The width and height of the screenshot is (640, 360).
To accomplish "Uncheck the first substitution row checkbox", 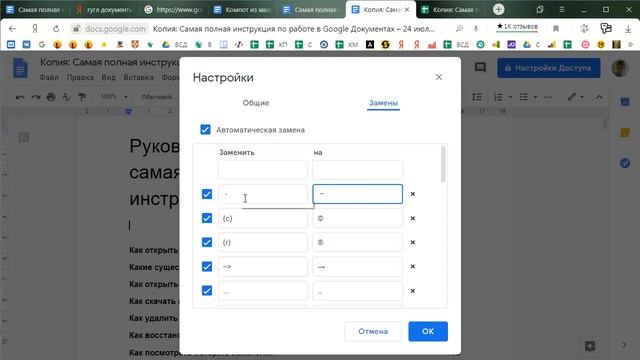I will (207, 194).
